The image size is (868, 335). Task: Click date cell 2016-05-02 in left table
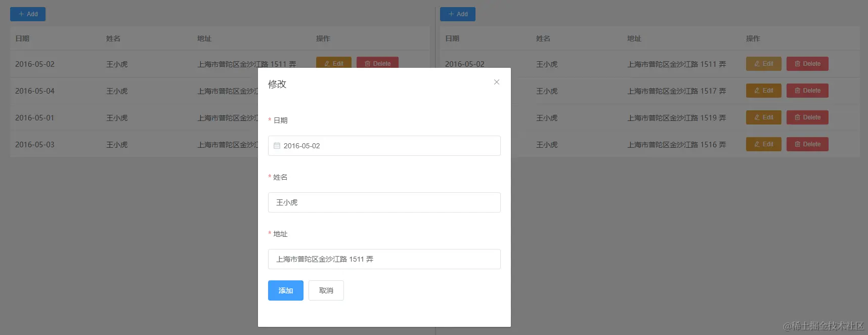(35, 64)
